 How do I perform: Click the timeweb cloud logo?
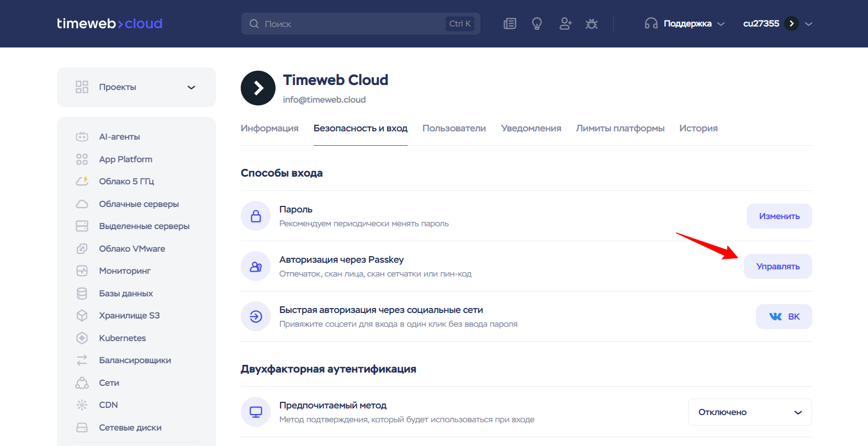(x=109, y=24)
